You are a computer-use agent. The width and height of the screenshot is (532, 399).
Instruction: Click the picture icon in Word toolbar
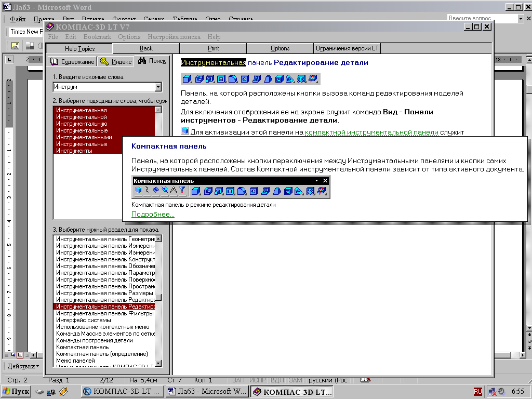click(x=15, y=46)
